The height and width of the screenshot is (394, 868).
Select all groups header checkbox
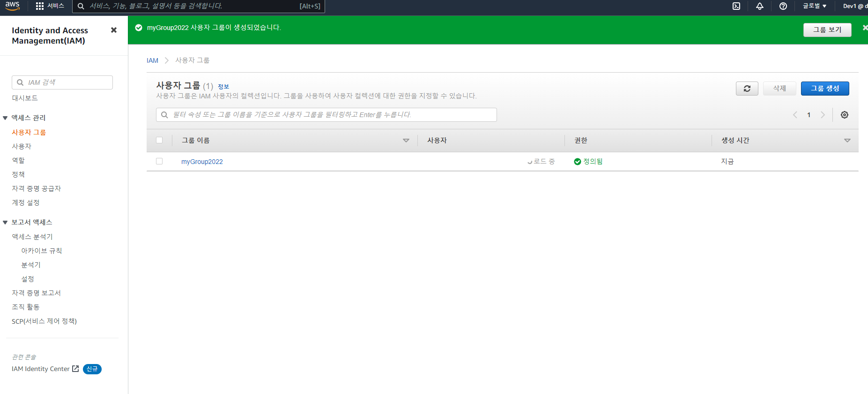coord(159,140)
